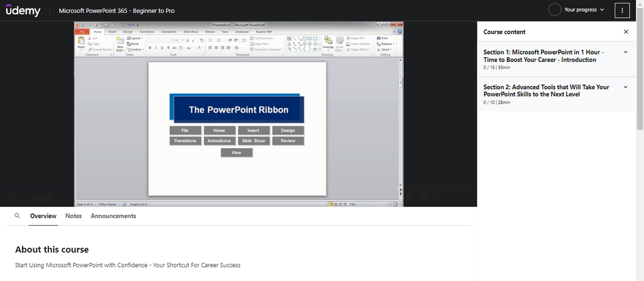The image size is (644, 281).
Task: Click 'Slide 2 of 11' status text
Action: click(x=85, y=204)
